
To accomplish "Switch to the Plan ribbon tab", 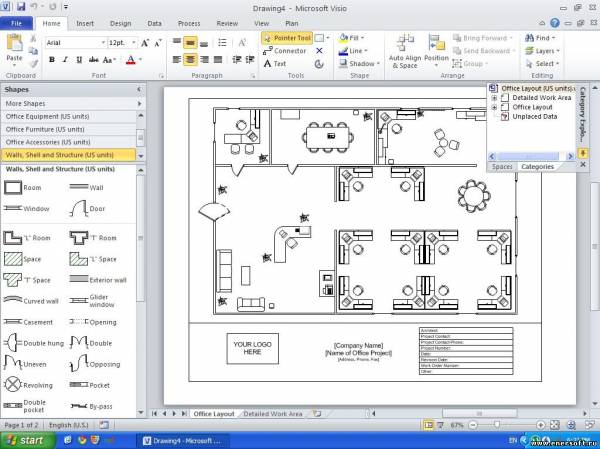I will tap(292, 23).
